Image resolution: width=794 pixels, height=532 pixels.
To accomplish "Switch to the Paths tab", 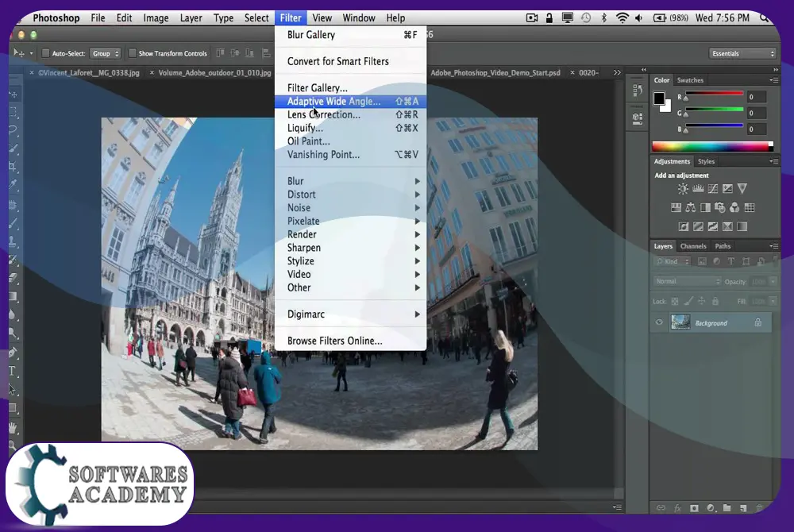I will click(723, 246).
